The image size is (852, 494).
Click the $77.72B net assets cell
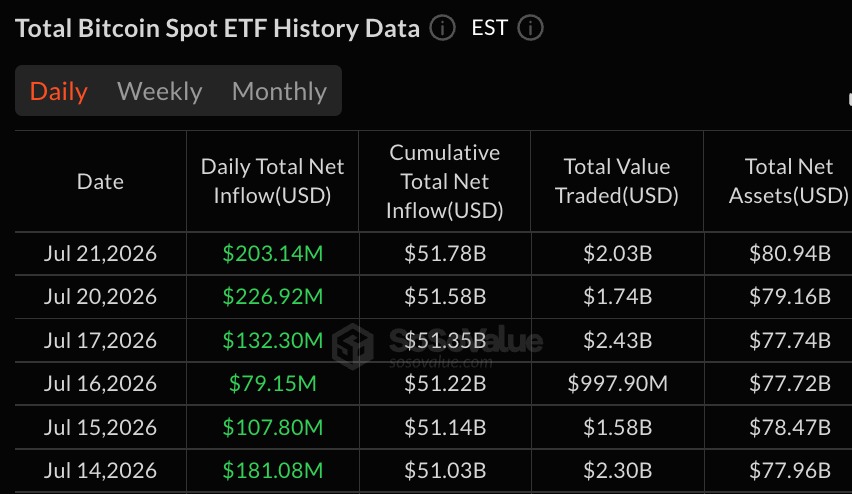coord(790,383)
